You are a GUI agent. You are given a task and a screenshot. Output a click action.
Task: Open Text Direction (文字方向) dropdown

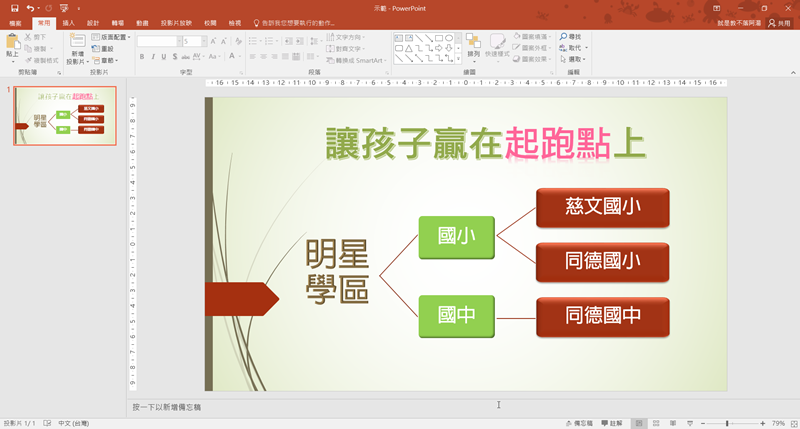[x=345, y=37]
